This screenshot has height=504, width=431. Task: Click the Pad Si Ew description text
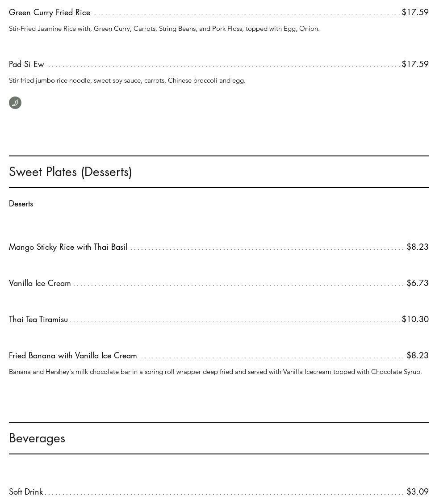[127, 80]
